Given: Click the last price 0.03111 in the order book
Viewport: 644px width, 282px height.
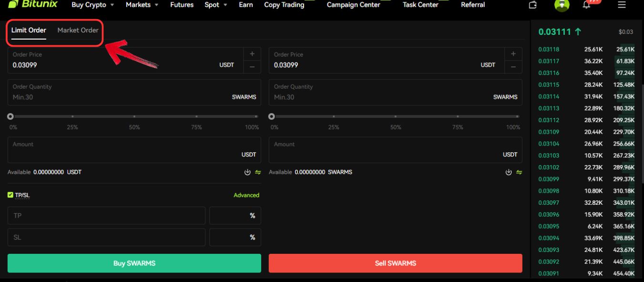Looking at the screenshot, I should (556, 32).
